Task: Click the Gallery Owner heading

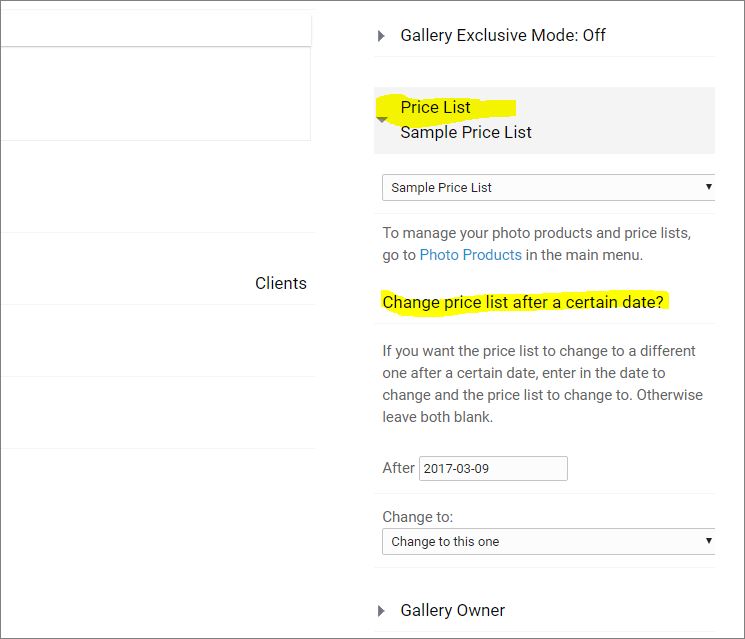Action: tap(452, 610)
